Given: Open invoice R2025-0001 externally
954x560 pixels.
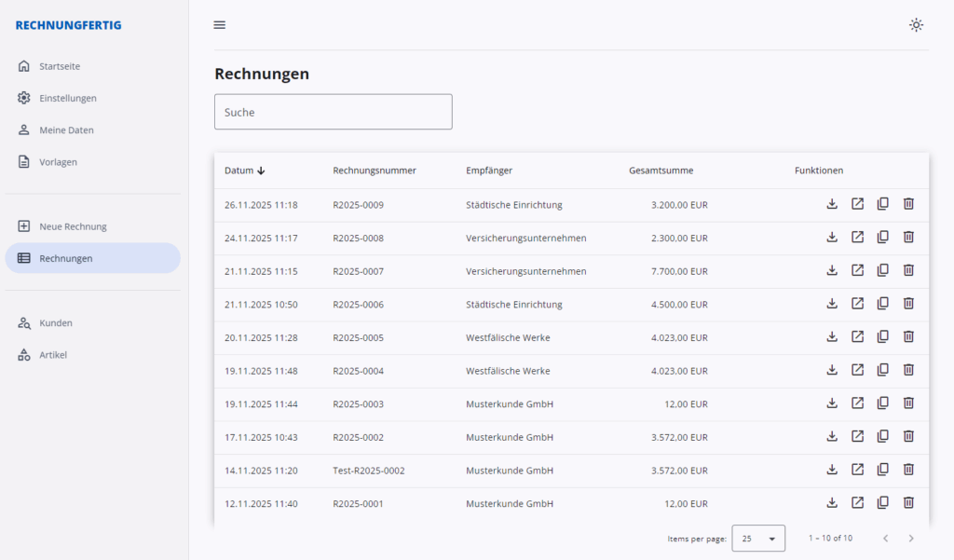Looking at the screenshot, I should pos(857,503).
